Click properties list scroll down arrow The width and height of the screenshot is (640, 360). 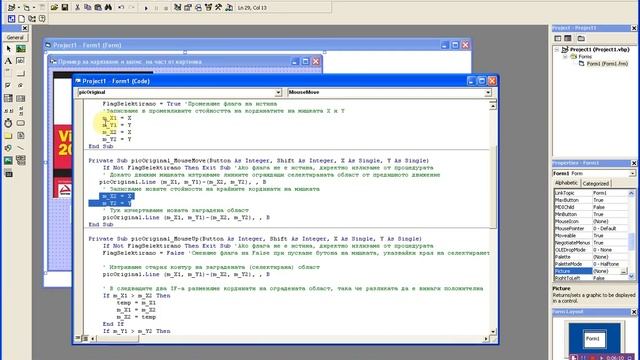(x=632, y=276)
